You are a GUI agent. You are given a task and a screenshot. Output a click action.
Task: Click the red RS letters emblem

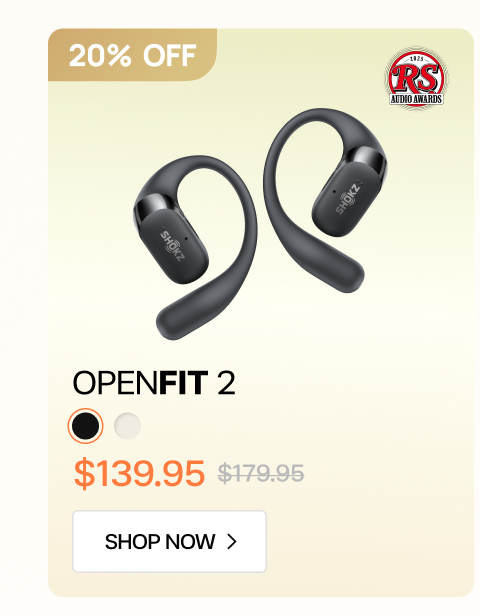(416, 77)
